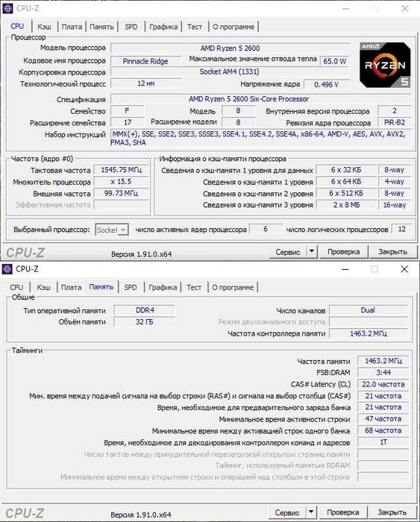Click the active cores count 6

click(x=266, y=229)
